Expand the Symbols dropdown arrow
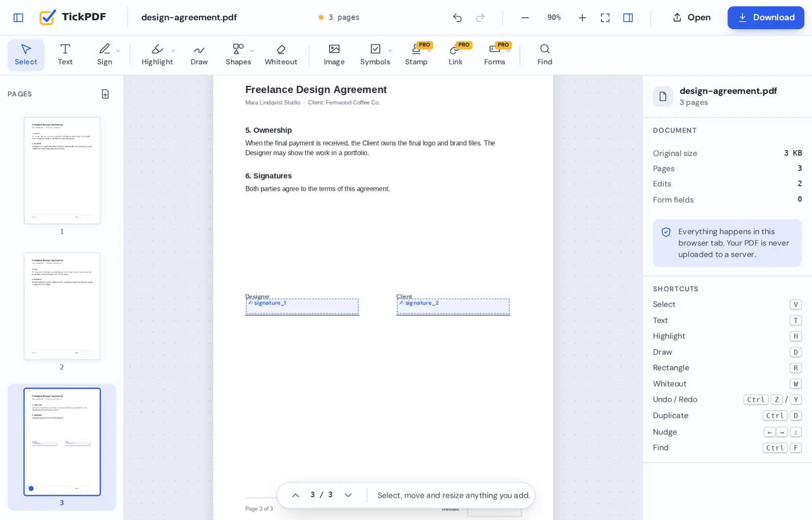Image resolution: width=812 pixels, height=520 pixels. tap(390, 50)
